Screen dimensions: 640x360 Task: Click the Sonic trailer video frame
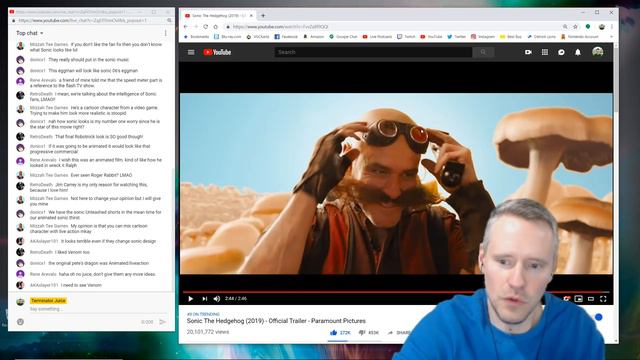point(396,184)
